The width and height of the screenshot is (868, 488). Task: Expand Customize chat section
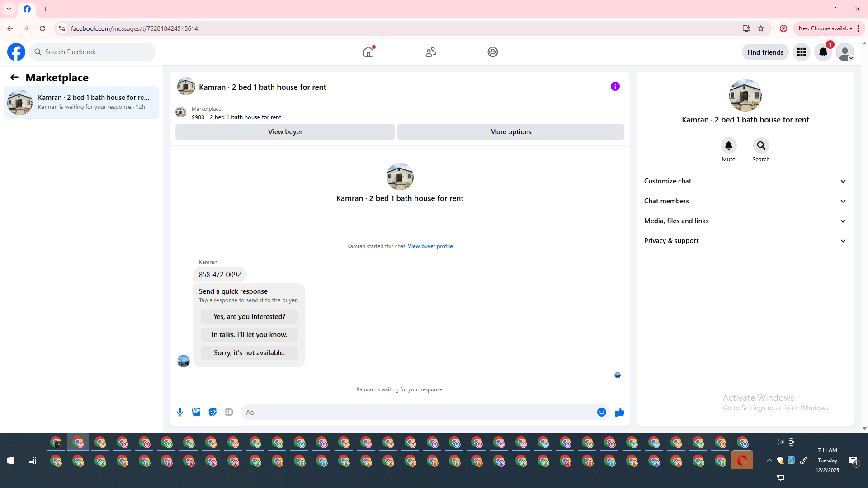pyautogui.click(x=745, y=181)
